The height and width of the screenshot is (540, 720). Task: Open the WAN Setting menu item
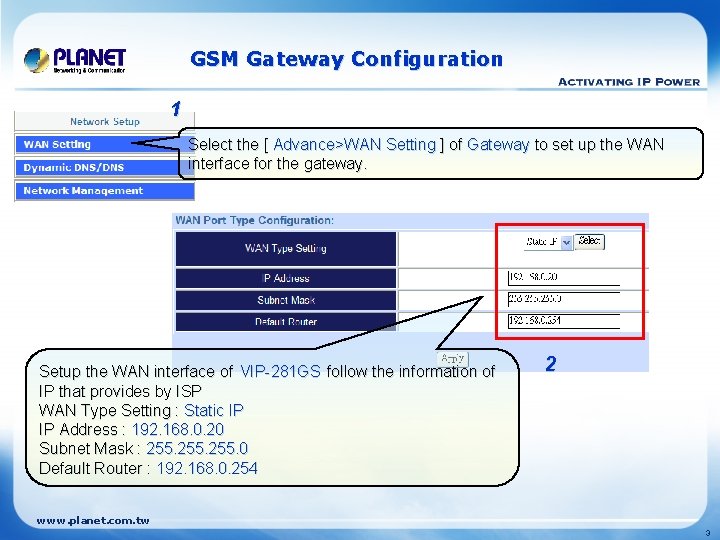coord(105,144)
